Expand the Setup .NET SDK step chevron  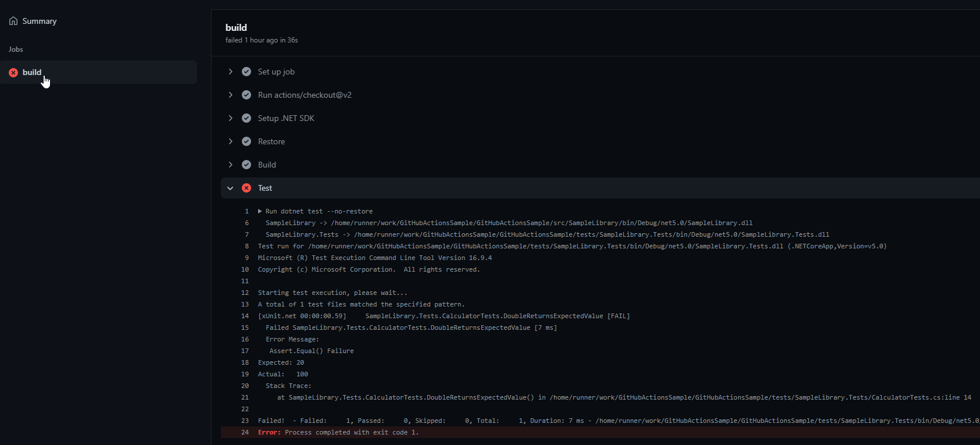tap(231, 118)
